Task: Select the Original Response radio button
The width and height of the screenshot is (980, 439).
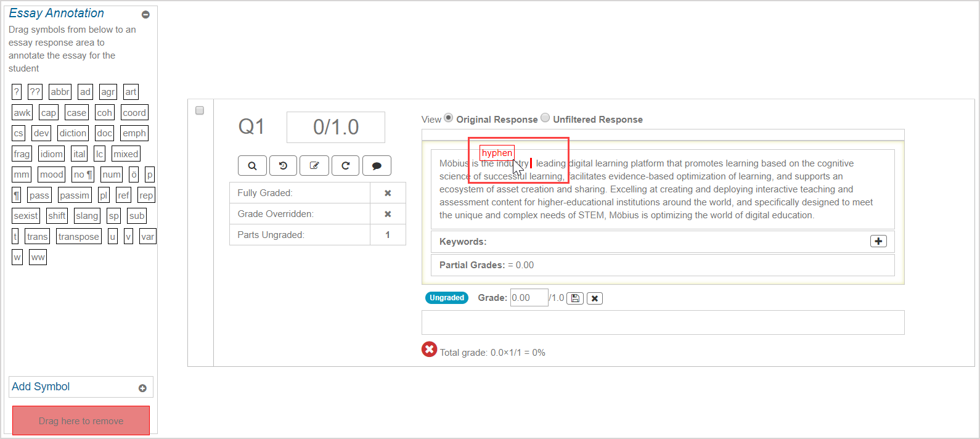Action: click(449, 118)
